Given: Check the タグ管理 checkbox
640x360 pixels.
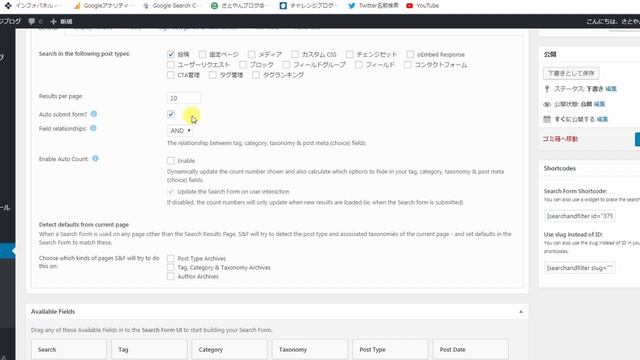Looking at the screenshot, I should [213, 75].
